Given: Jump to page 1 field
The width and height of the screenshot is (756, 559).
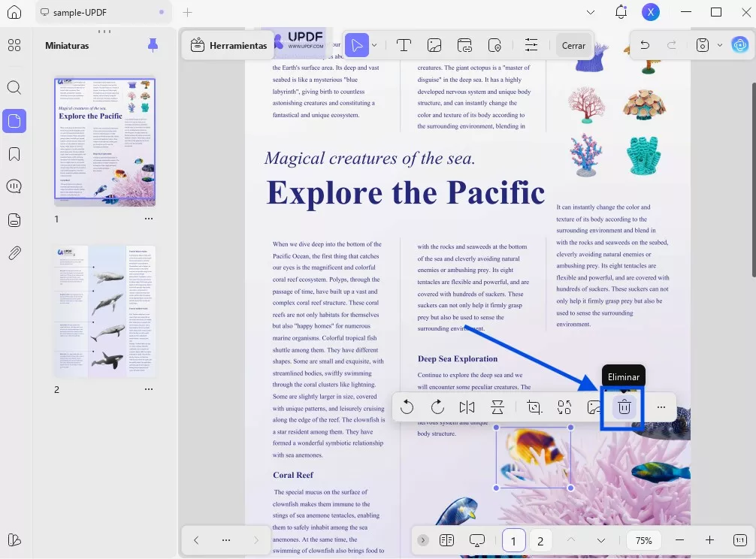Looking at the screenshot, I should [513, 541].
